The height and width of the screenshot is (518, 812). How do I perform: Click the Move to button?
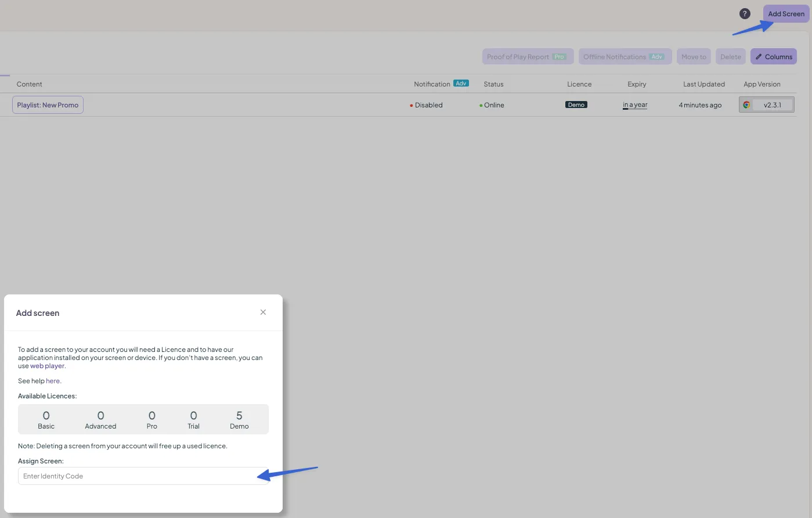694,57
